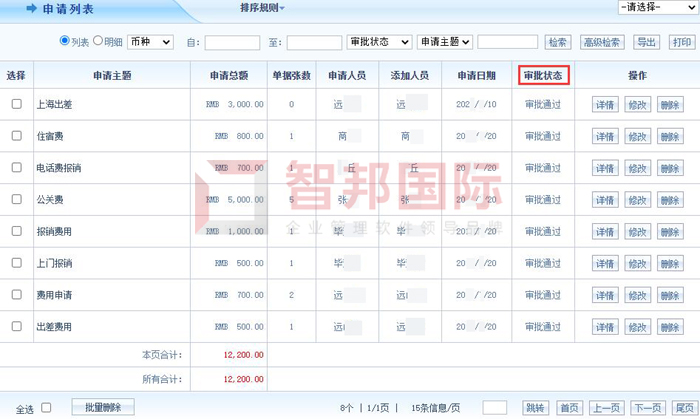This screenshot has height=419, width=700.
Task: Tick the checkbox for 出差费用
Action: pyautogui.click(x=17, y=326)
